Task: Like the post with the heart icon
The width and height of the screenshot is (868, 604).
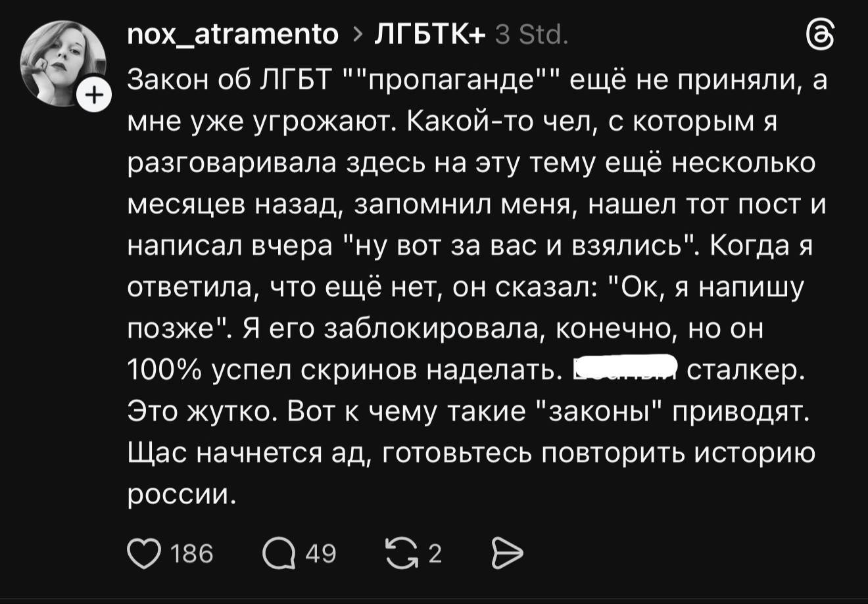Action: (144, 555)
